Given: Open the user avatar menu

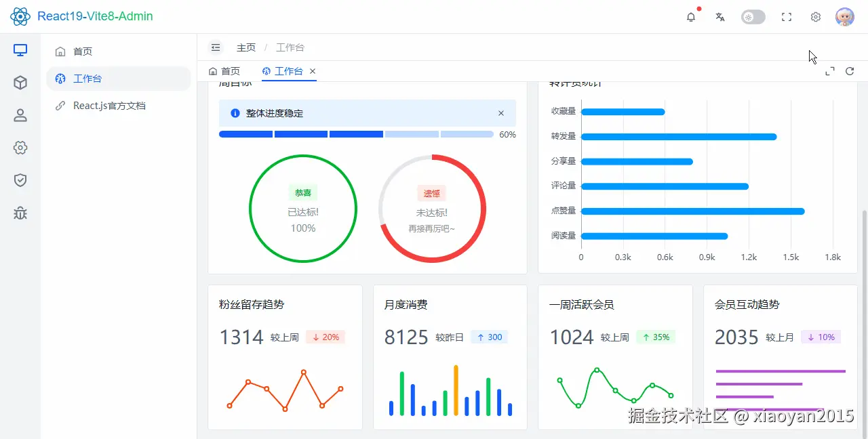Looking at the screenshot, I should click(844, 17).
